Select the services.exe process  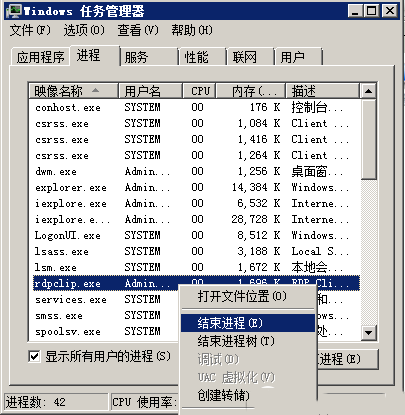[x=106, y=299]
